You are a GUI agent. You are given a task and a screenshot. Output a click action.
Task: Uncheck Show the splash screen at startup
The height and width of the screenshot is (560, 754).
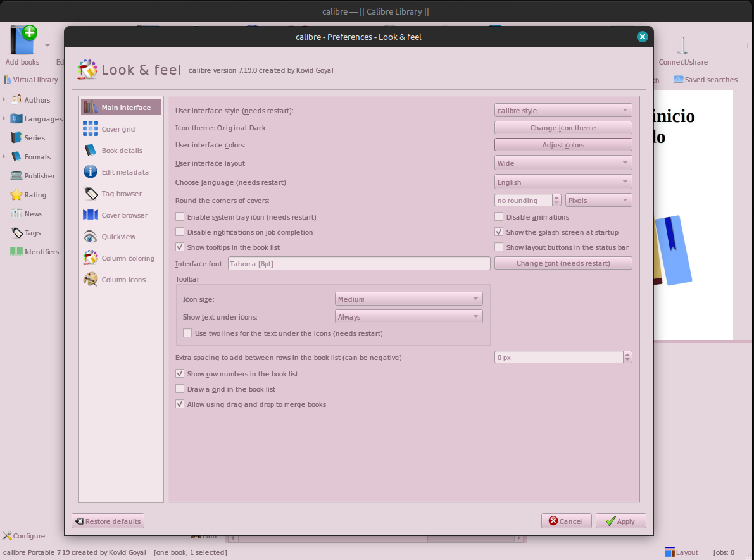499,232
